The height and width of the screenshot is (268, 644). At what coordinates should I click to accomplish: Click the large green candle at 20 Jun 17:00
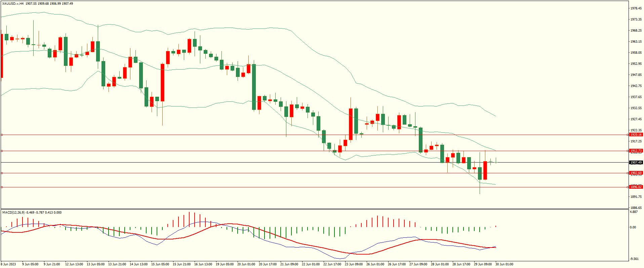(x=254, y=87)
